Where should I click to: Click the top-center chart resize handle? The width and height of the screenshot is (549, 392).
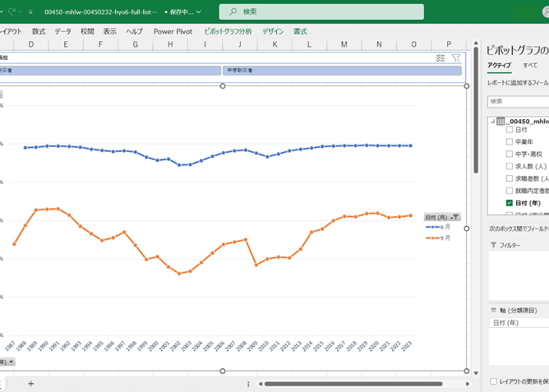[222, 86]
